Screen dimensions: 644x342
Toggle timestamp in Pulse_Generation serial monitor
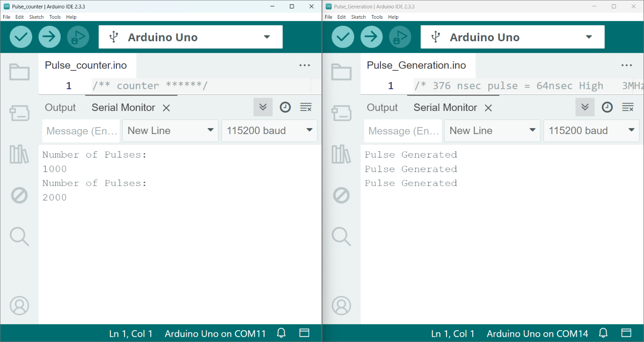[608, 107]
